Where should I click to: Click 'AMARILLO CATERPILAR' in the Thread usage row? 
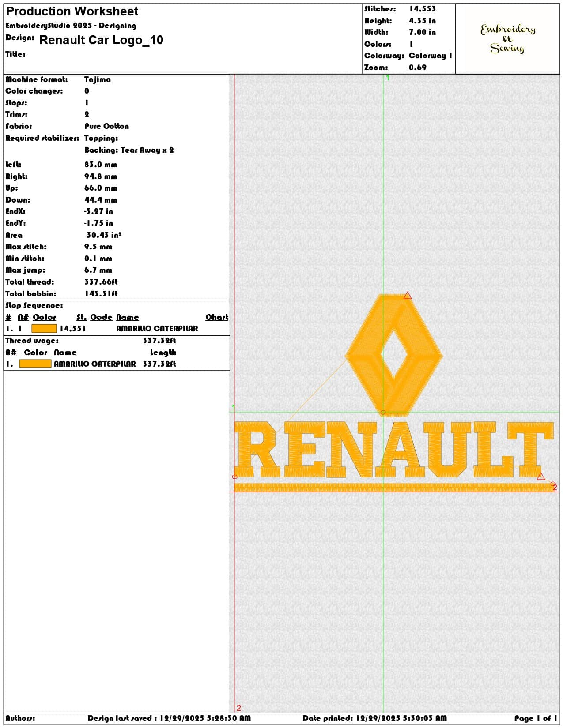pos(95,364)
